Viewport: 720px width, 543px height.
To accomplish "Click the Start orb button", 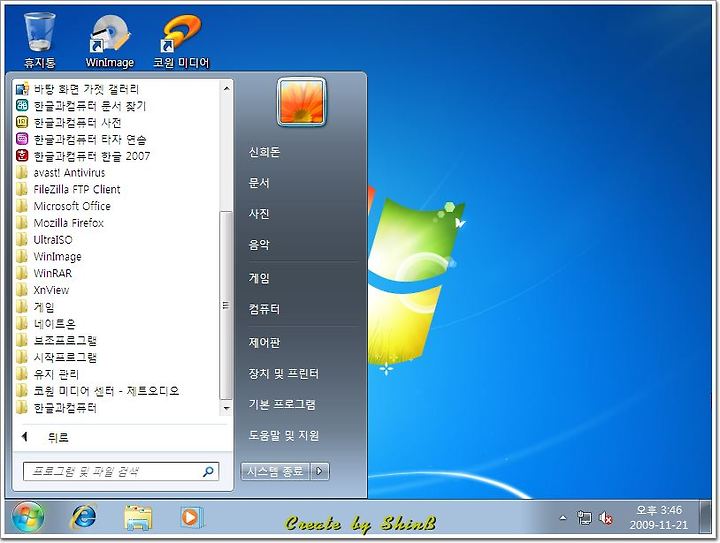I will pyautogui.click(x=28, y=518).
